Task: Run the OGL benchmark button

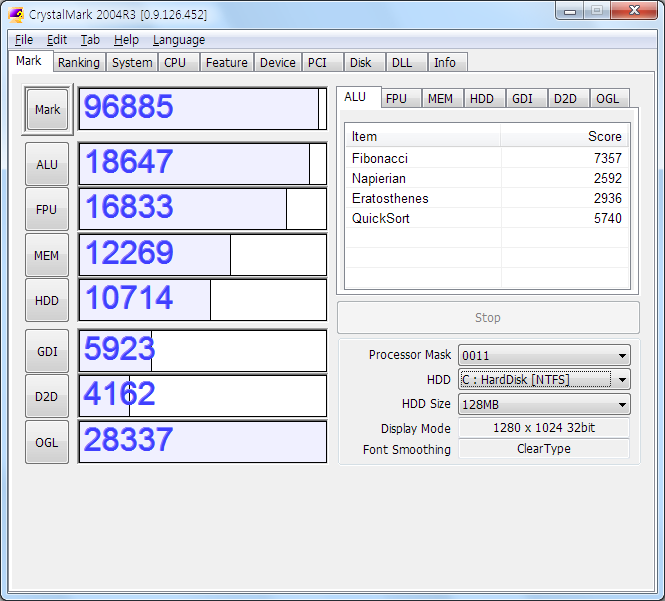Action: coord(47,442)
